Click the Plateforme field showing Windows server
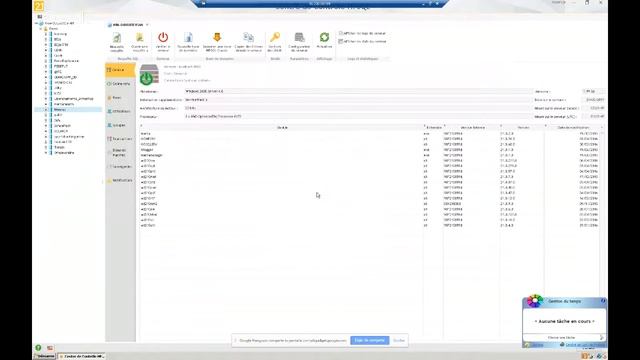The image size is (640, 360). click(359, 91)
